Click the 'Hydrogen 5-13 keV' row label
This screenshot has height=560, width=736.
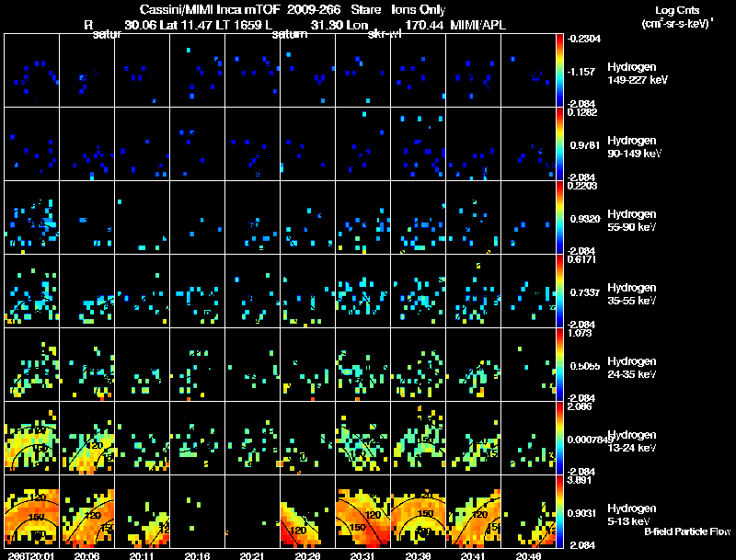point(632,515)
